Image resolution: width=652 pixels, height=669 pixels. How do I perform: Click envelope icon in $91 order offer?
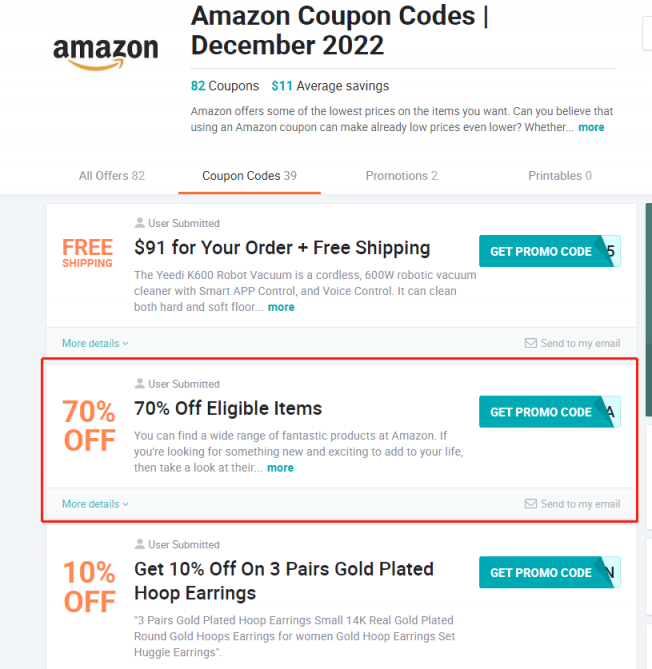pos(531,343)
